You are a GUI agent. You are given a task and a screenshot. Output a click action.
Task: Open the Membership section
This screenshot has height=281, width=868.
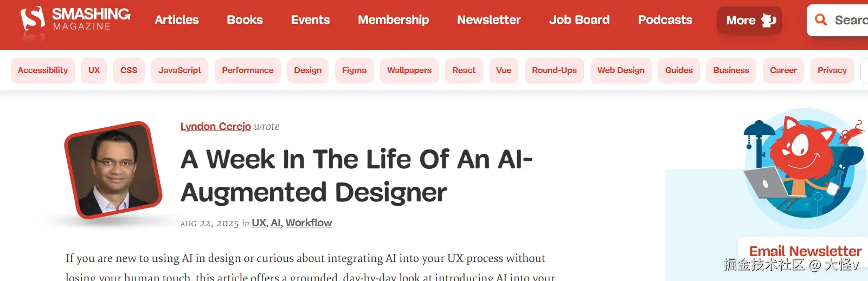[393, 20]
